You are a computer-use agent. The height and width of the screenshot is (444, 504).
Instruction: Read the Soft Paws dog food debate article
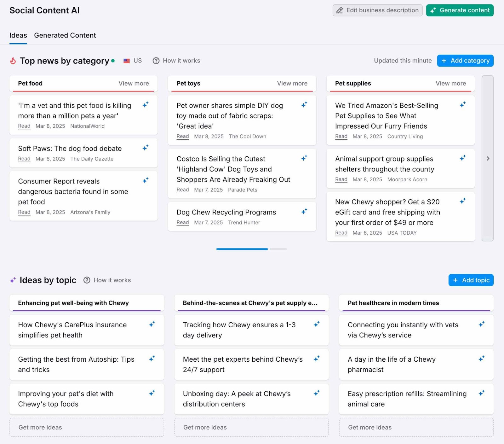[x=70, y=148]
